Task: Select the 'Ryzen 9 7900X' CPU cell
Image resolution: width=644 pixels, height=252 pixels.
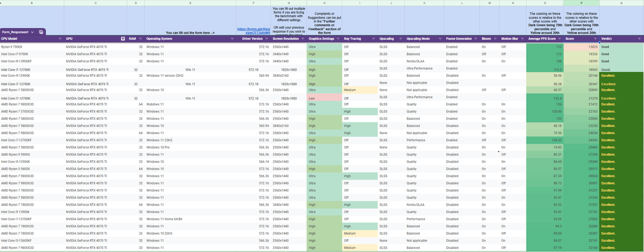Action: click(32, 47)
